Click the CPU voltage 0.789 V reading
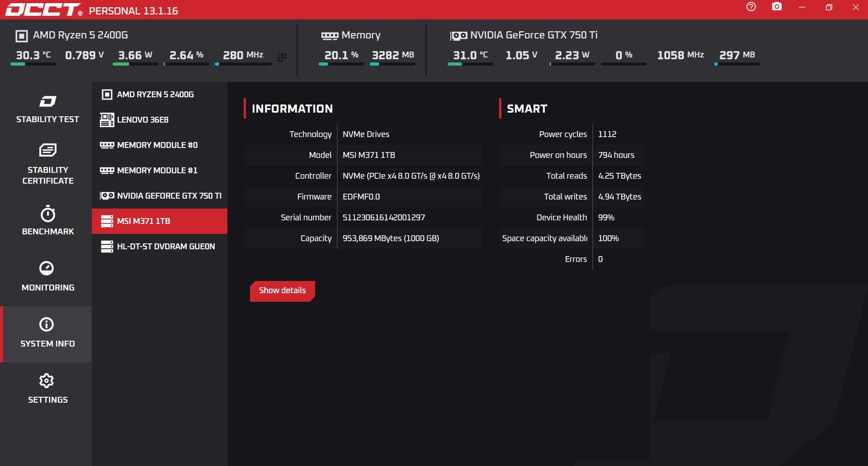 click(x=85, y=55)
